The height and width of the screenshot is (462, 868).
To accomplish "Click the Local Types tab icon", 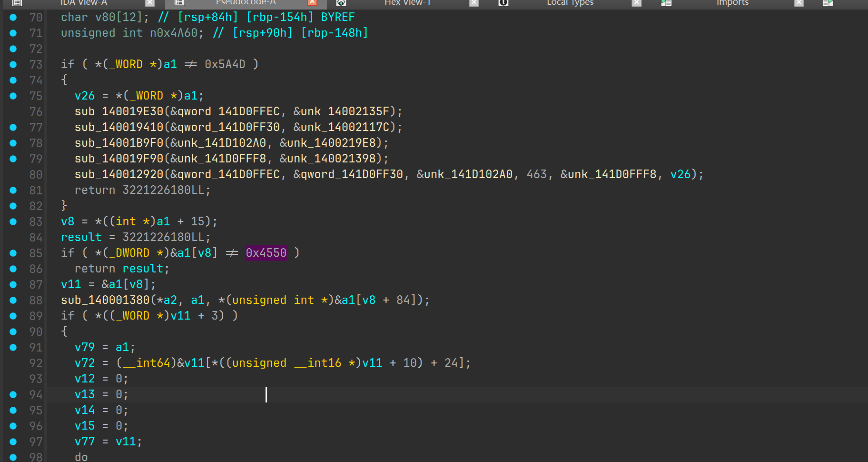I will coord(503,2).
